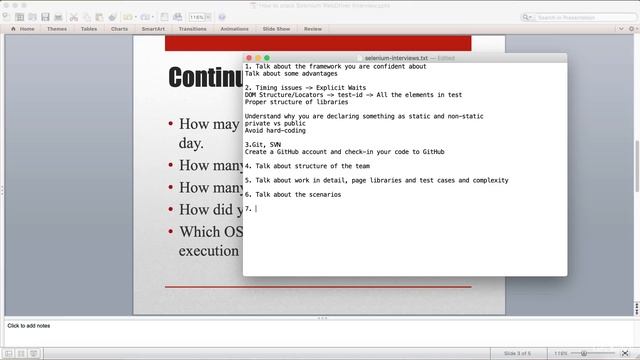This screenshot has height=360, width=640.
Task: Click the blank page icon before zoom box
Action: (164, 17)
